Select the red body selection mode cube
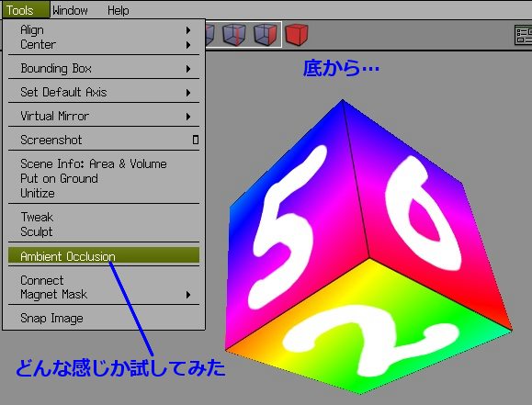 pos(297,34)
